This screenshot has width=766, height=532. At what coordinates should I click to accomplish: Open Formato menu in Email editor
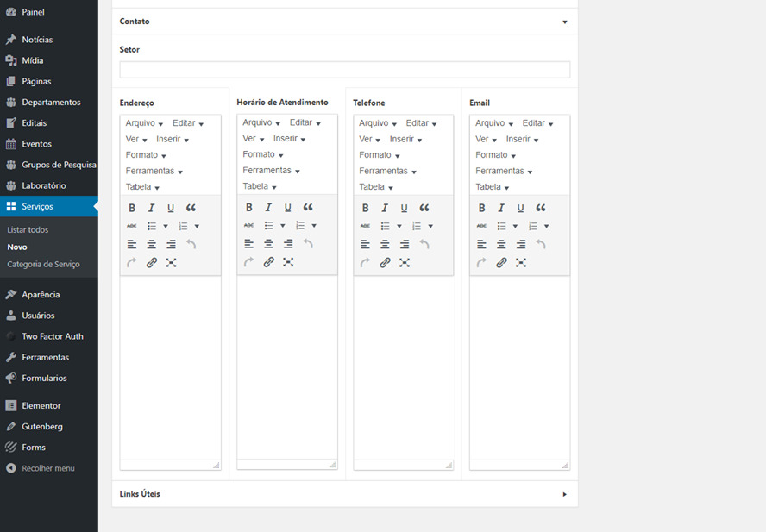click(495, 155)
